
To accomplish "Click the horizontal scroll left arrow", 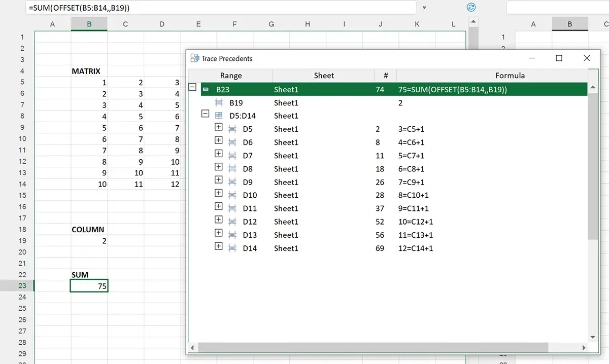I will click(x=192, y=348).
